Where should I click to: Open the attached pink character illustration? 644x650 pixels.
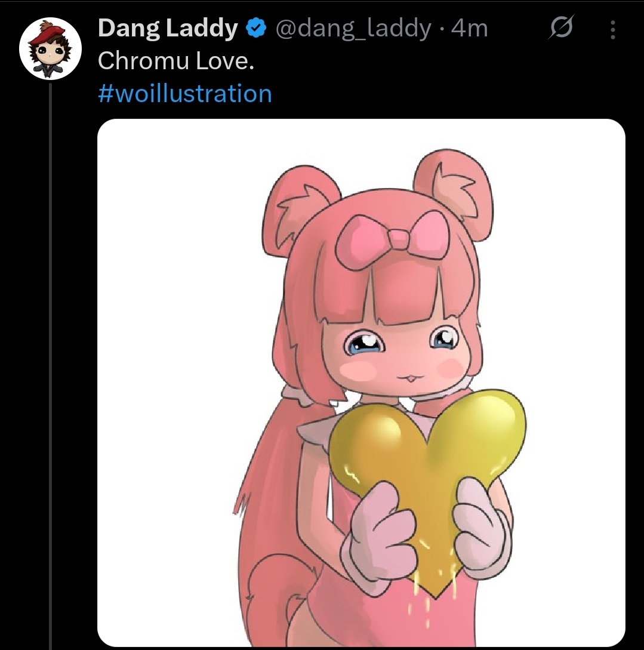coord(361,382)
